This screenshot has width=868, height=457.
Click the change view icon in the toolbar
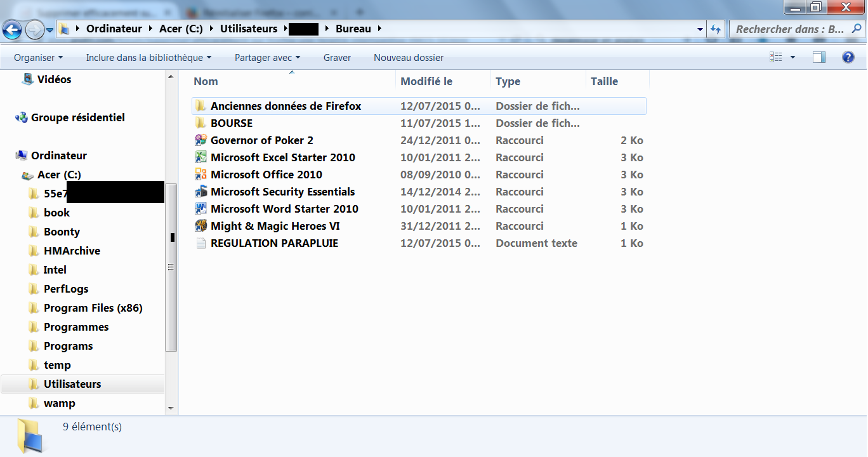pyautogui.click(x=776, y=57)
